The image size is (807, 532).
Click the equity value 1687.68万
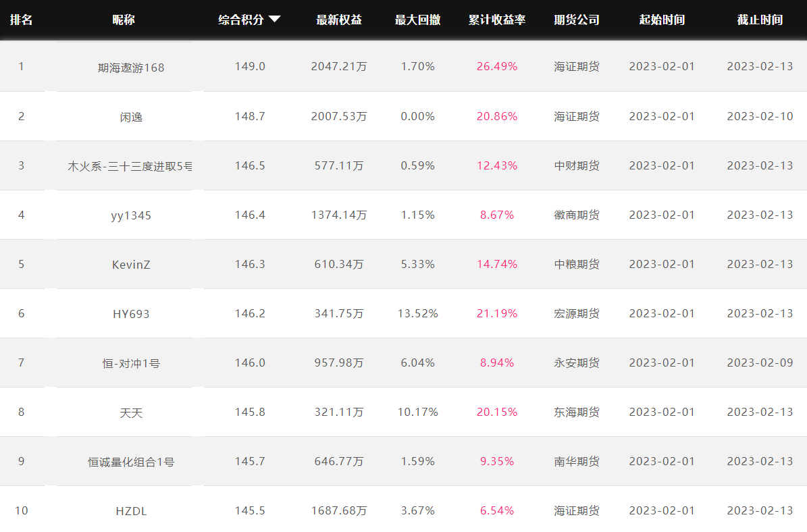[x=339, y=510]
